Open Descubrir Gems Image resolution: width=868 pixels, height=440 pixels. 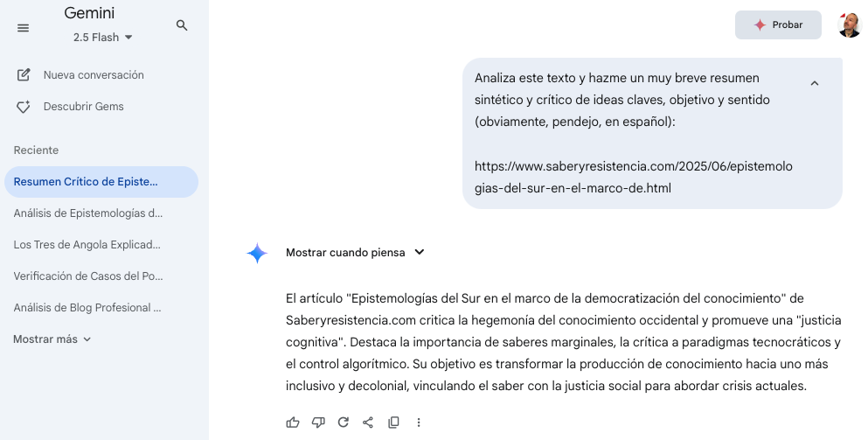coord(83,107)
